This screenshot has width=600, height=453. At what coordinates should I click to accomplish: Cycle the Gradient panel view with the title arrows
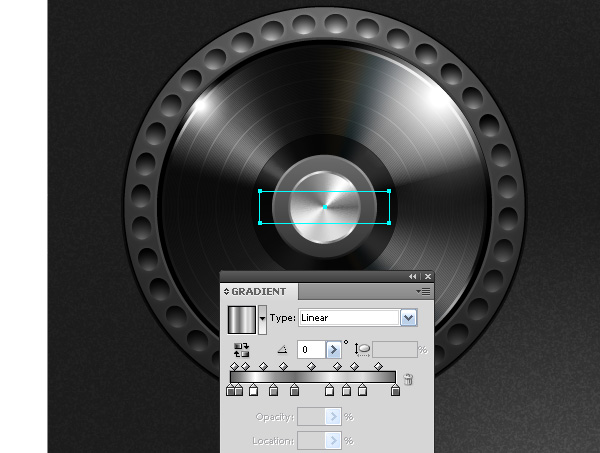(x=226, y=292)
